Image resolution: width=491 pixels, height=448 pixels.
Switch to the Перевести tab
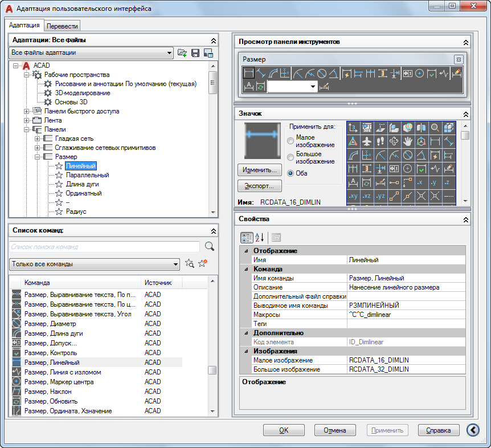62,26
